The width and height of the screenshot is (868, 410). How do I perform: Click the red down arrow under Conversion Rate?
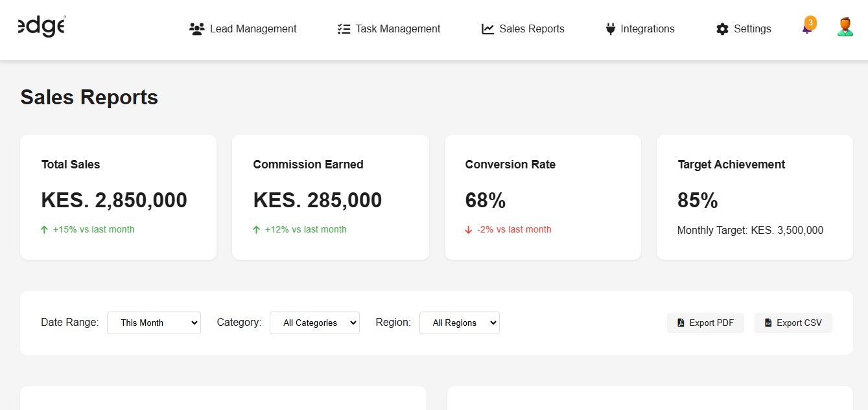pos(469,229)
